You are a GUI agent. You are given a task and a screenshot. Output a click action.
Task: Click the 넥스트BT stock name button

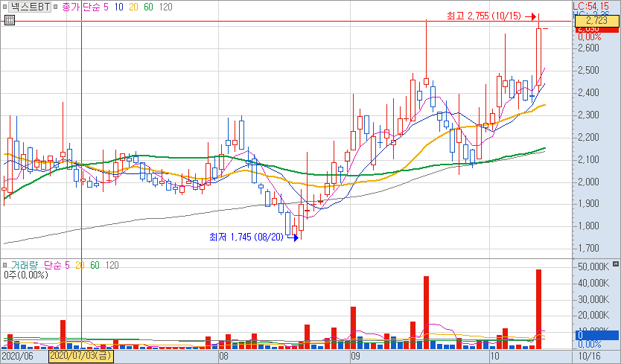tap(30, 7)
